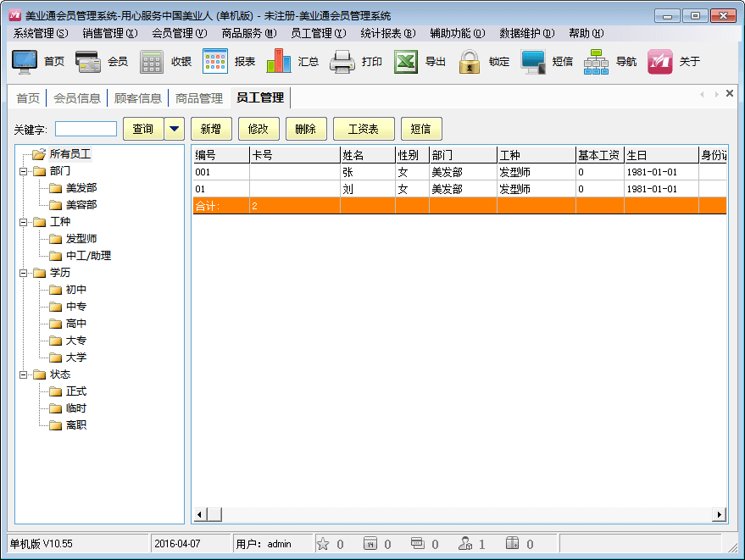Click the 关键字 search input field

coord(86,129)
